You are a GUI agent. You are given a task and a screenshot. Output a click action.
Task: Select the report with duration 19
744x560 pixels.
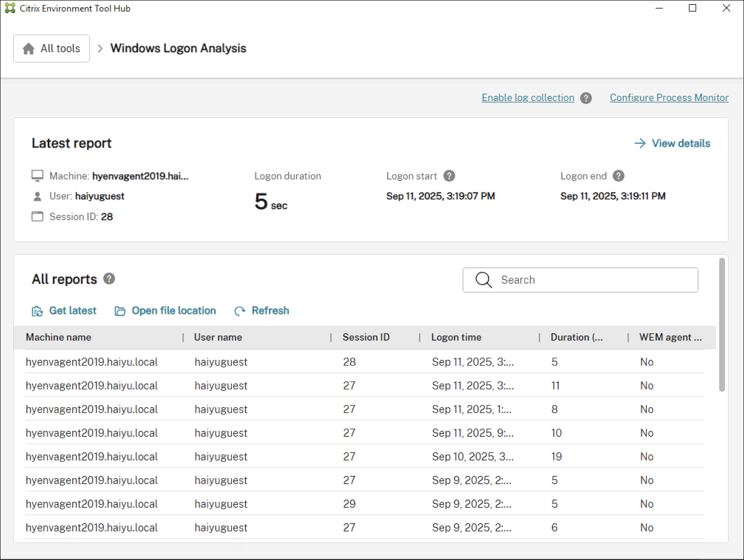[556, 457]
